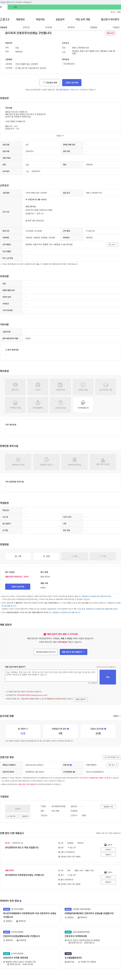Switch to the 기업정보 tab
The width and height of the screenshot is (121, 980).
pyautogui.click(x=116, y=27)
